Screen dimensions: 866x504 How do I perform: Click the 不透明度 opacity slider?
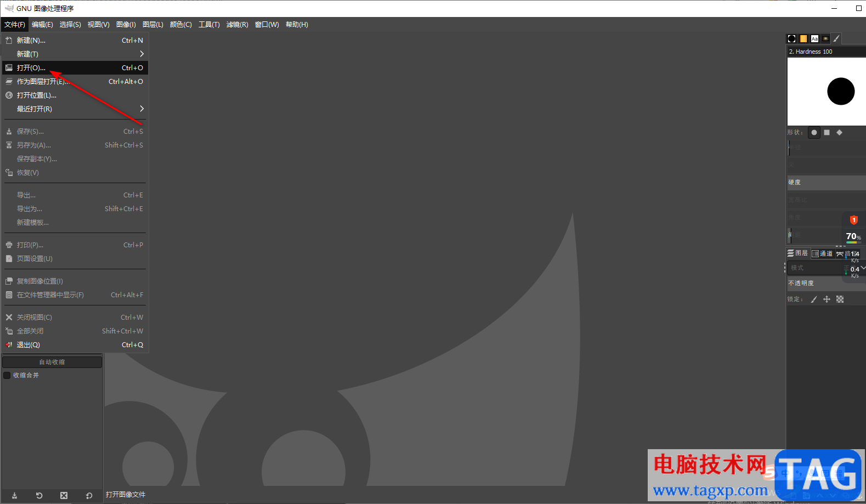tap(827, 283)
